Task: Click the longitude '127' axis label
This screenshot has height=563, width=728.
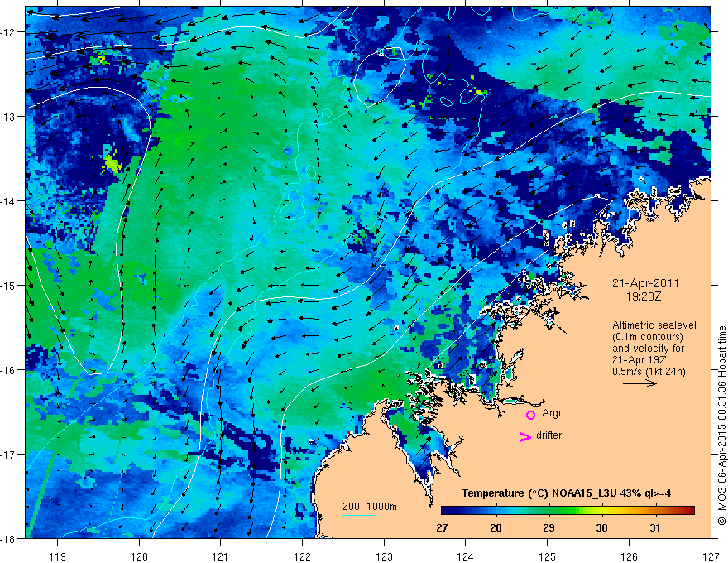Action: coord(711,556)
